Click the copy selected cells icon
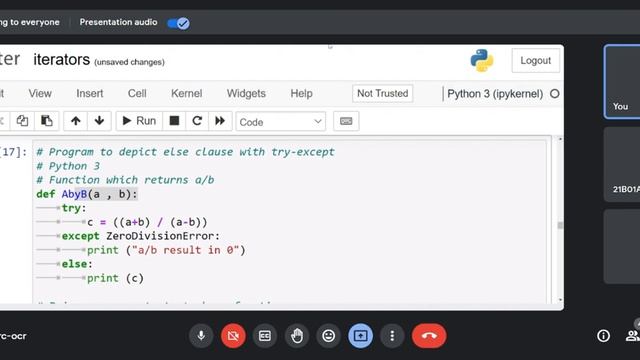This screenshot has height=360, width=640. pyautogui.click(x=22, y=121)
